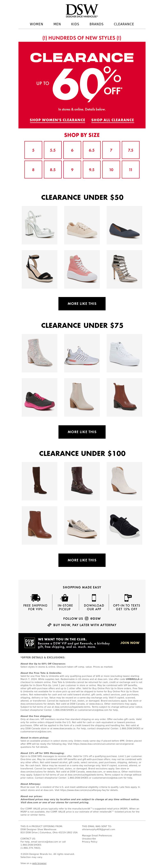Click the DSW VIP logo badge
Viewport: 164px width, 868px height.
30,643
